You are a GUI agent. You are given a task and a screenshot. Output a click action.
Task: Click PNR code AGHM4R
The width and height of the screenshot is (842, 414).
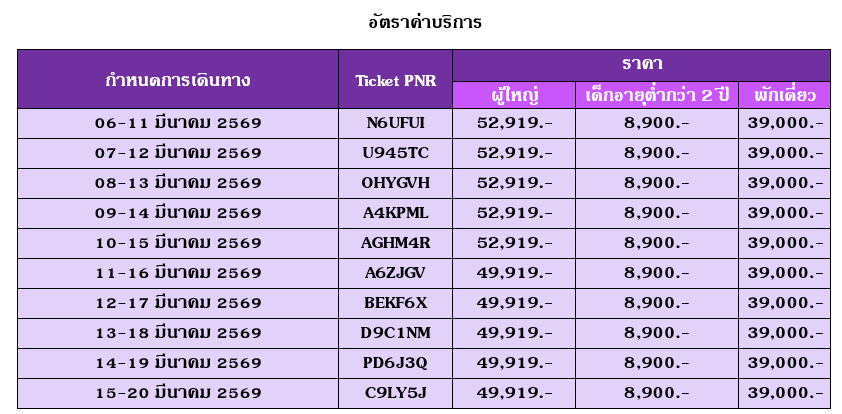pyautogui.click(x=395, y=243)
